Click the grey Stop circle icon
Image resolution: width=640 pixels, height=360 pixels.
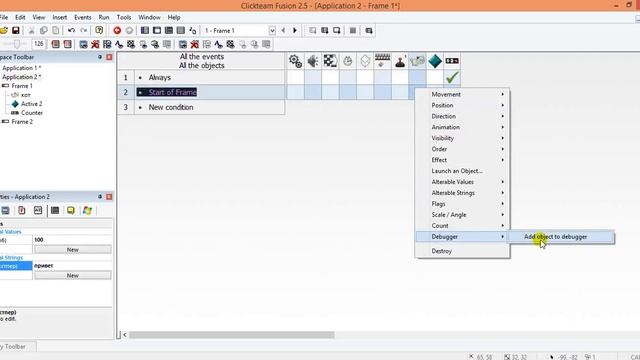pyautogui.click(x=129, y=30)
